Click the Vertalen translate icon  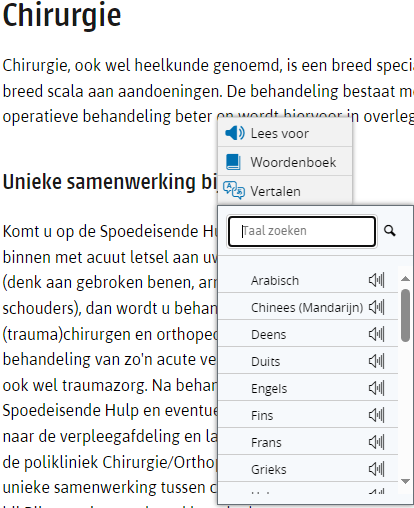tap(234, 191)
